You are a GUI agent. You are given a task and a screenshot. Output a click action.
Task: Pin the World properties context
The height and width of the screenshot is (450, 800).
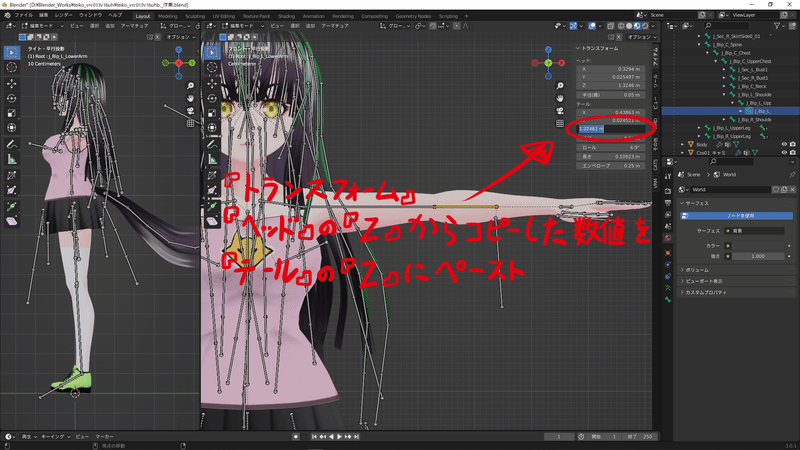tap(792, 174)
